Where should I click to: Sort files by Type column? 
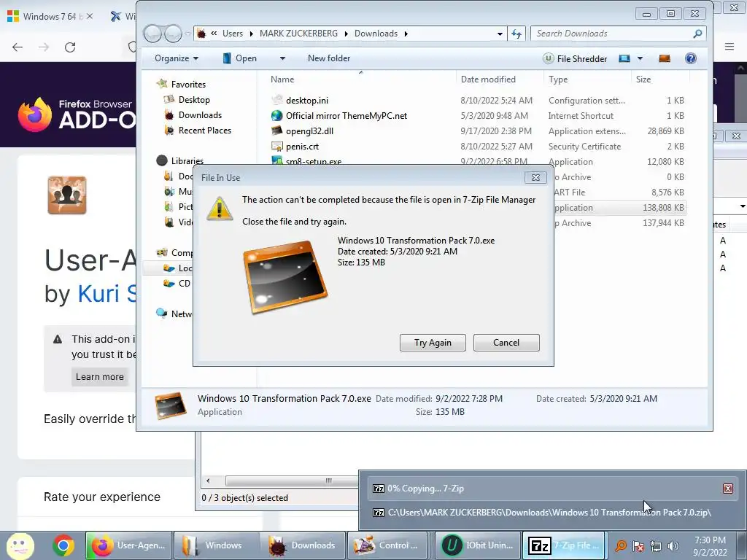pyautogui.click(x=558, y=79)
